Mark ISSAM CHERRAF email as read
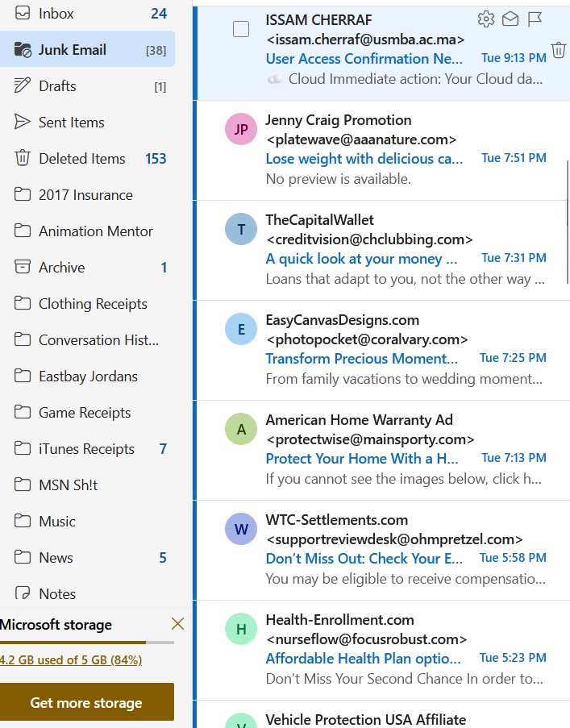The width and height of the screenshot is (570, 728). point(510,19)
